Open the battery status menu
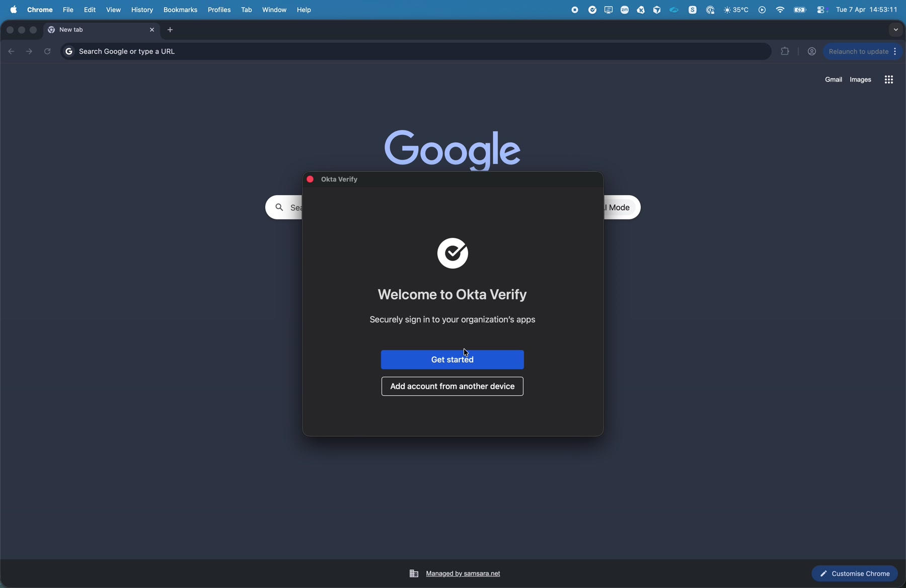This screenshot has height=588, width=906. (x=800, y=10)
